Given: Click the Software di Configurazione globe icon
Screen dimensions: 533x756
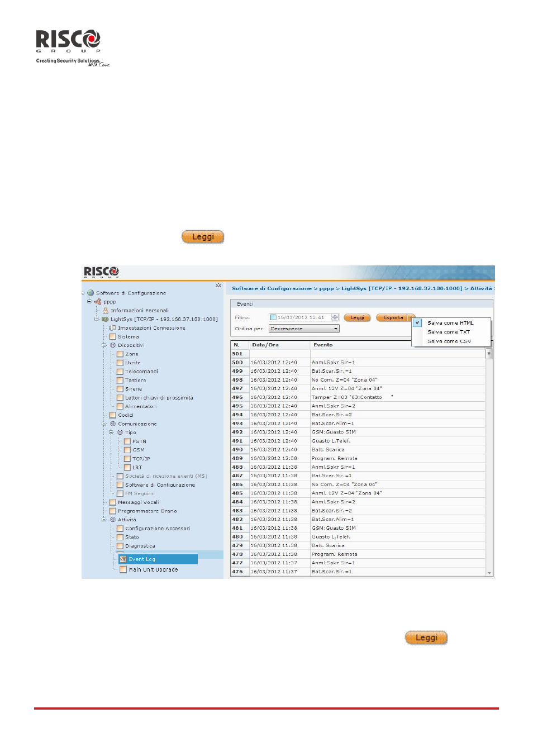Looking at the screenshot, I should pos(91,293).
